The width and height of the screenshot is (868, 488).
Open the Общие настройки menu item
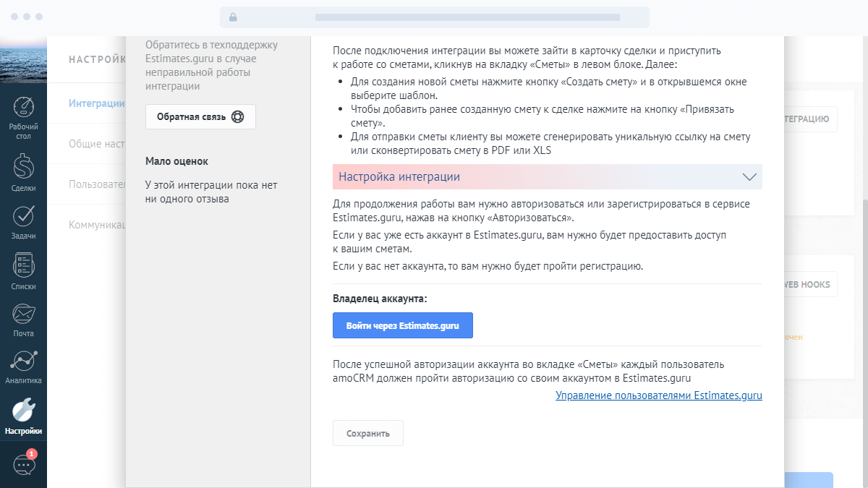pyautogui.click(x=97, y=144)
